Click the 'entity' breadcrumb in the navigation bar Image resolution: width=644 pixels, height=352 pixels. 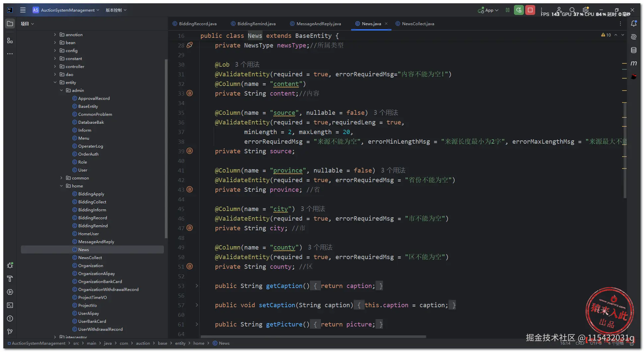[180, 343]
